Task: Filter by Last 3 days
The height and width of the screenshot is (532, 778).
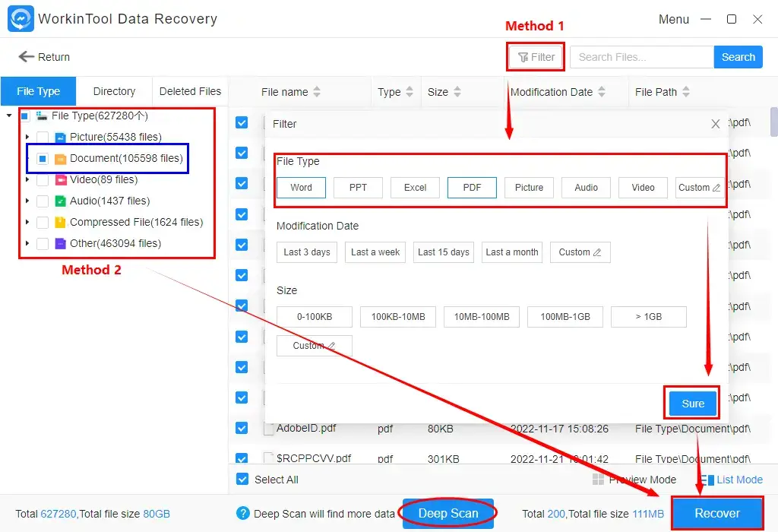Action: tap(307, 252)
